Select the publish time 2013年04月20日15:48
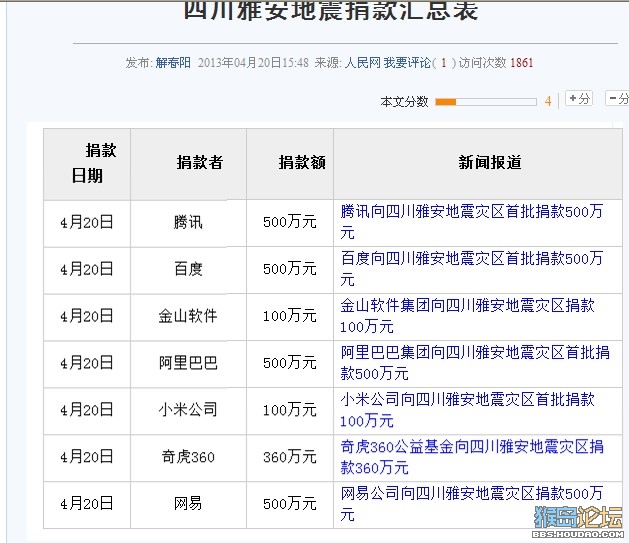Image resolution: width=629 pixels, height=543 pixels. tap(253, 63)
